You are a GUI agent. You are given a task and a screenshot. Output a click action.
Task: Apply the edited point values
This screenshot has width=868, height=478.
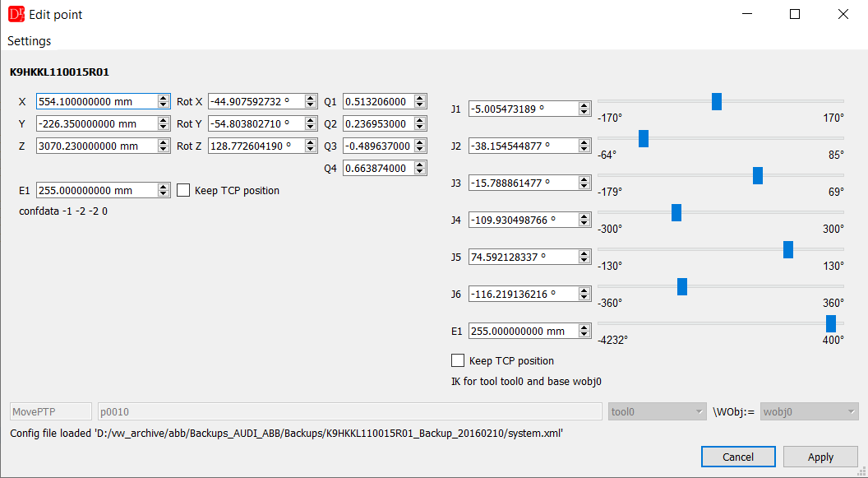pyautogui.click(x=820, y=457)
